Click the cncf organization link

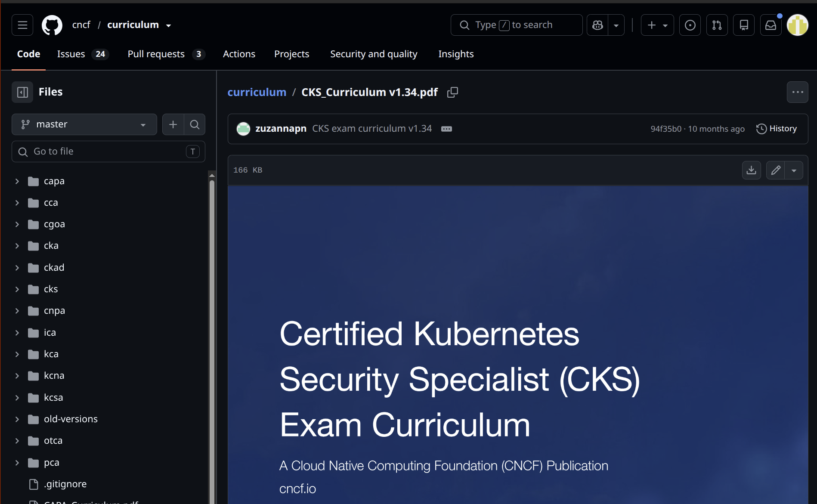point(81,25)
